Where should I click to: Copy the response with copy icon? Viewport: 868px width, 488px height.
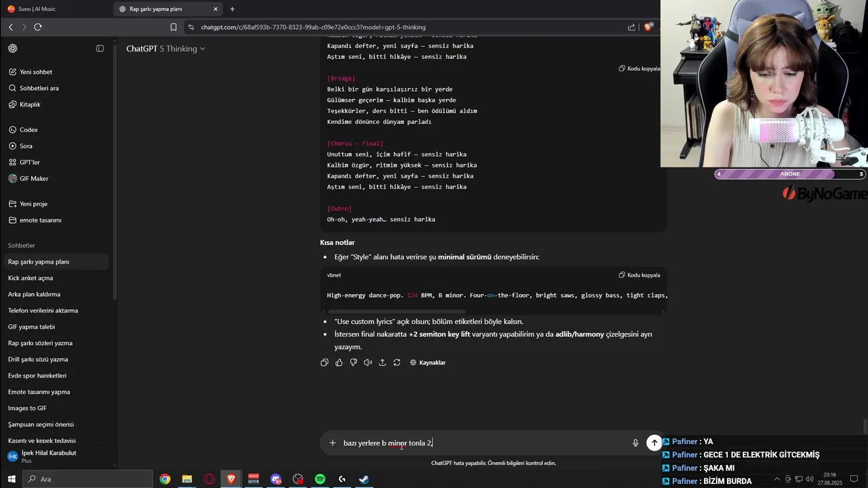click(x=324, y=363)
